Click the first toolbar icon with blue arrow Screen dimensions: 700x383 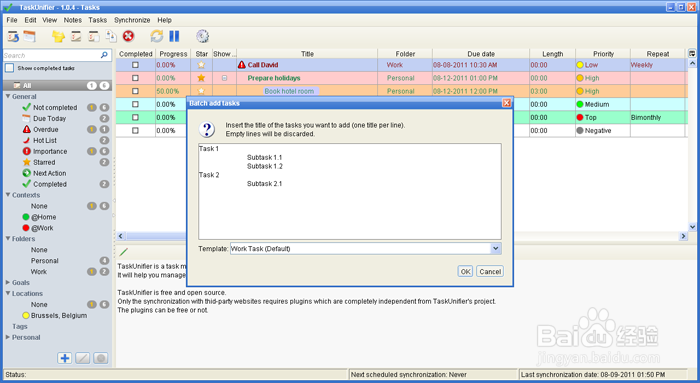pyautogui.click(x=13, y=36)
